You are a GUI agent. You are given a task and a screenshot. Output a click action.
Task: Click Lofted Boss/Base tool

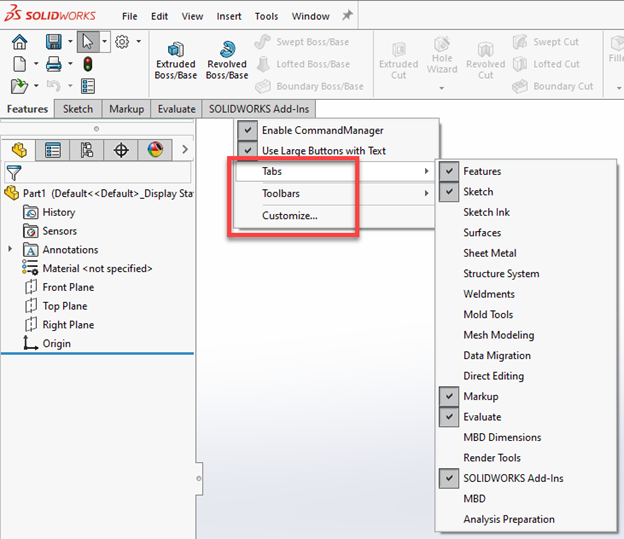pyautogui.click(x=303, y=64)
